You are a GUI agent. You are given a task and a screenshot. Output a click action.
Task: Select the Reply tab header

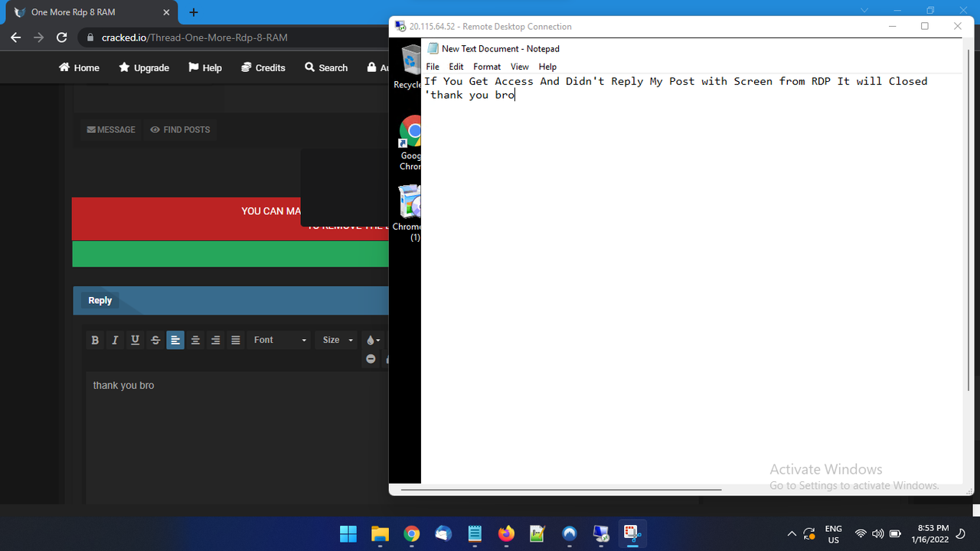(100, 300)
